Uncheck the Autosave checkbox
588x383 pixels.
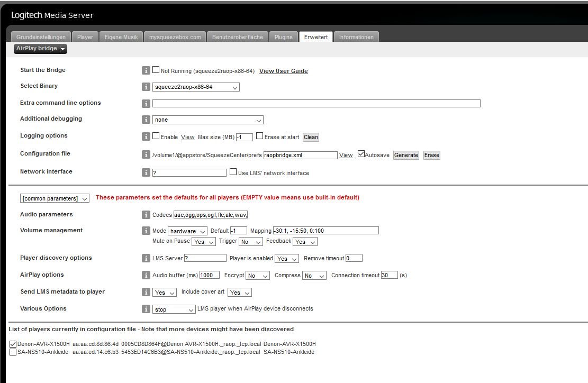coord(361,154)
